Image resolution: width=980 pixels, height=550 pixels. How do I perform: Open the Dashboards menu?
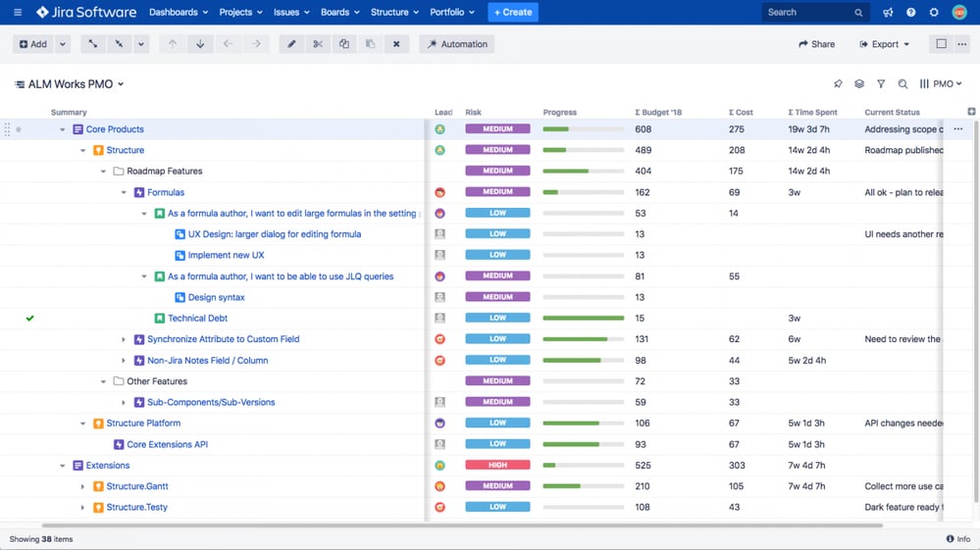179,12
